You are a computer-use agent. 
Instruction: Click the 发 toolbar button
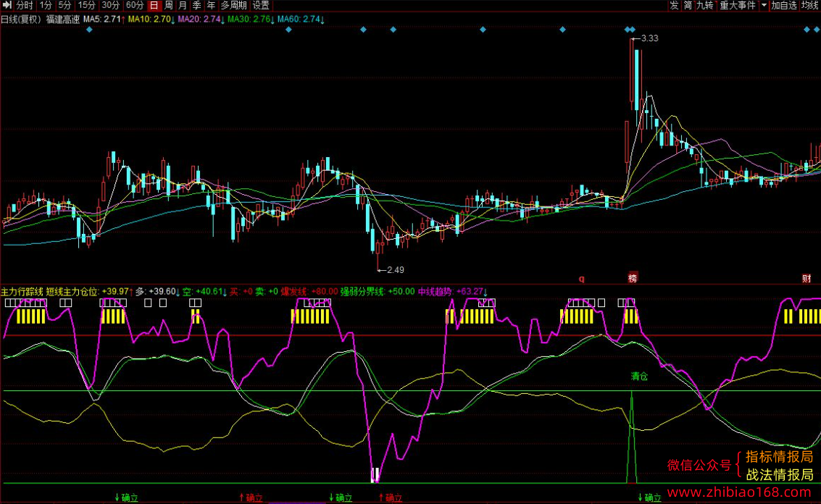(674, 5)
